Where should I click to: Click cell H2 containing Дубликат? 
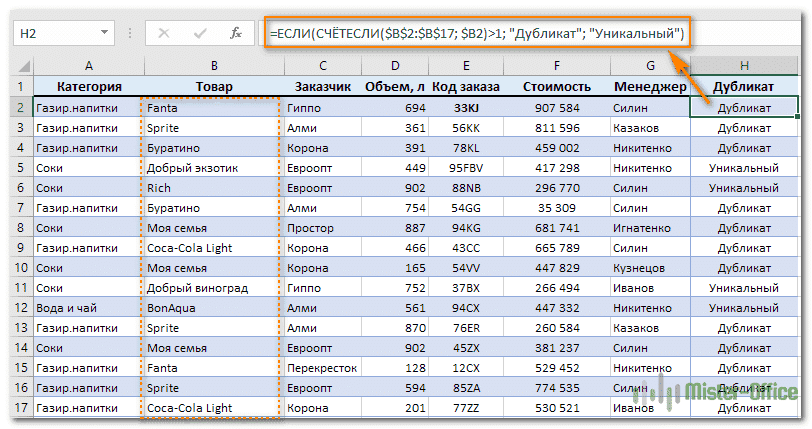click(x=743, y=107)
